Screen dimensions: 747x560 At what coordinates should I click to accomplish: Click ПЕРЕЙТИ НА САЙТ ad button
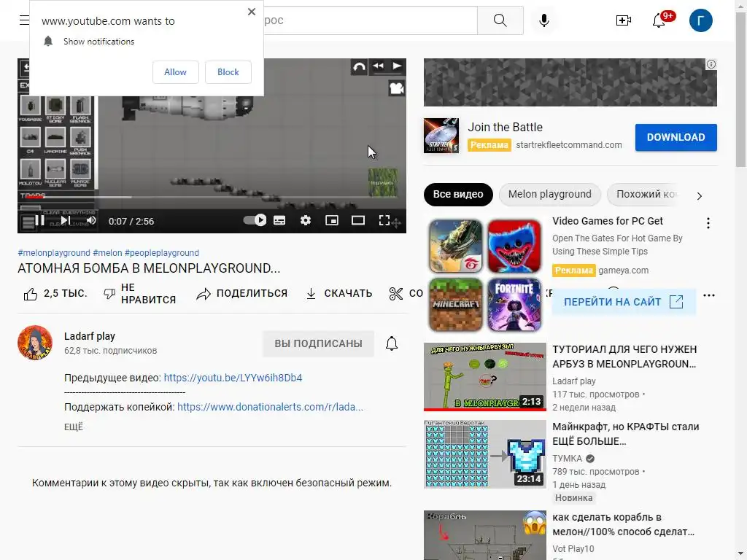click(x=623, y=302)
